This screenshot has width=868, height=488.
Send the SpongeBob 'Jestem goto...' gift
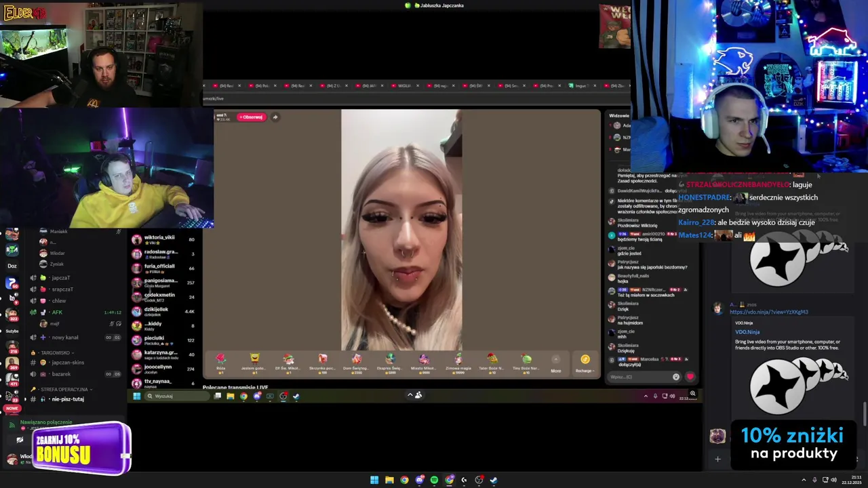pos(254,363)
